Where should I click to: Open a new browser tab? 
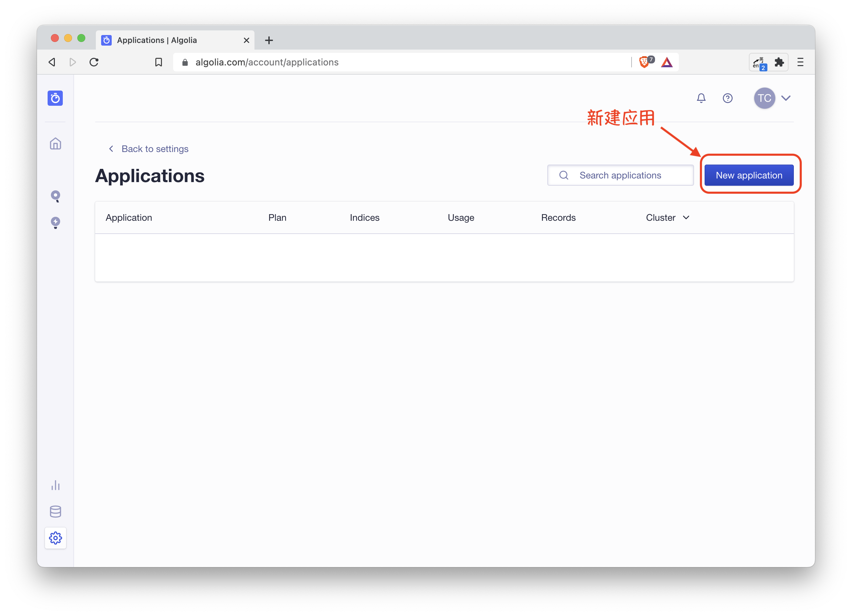[x=269, y=40]
